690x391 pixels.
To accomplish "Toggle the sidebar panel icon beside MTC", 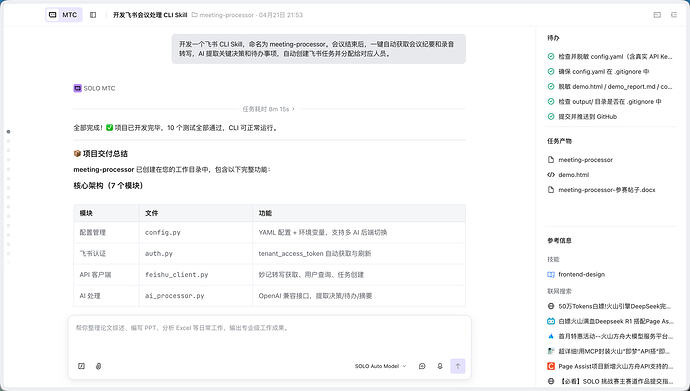I will 93,15.
